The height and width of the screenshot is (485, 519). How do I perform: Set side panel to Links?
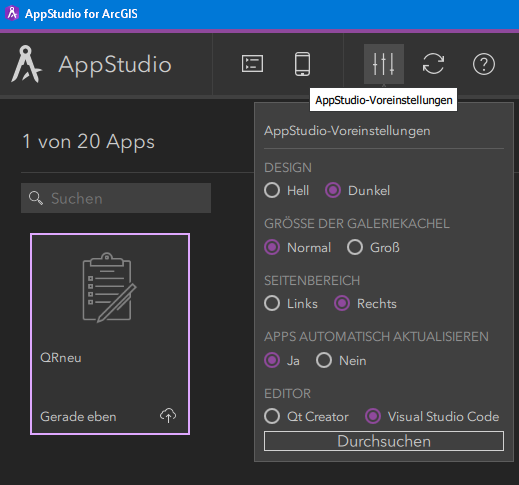click(x=272, y=303)
